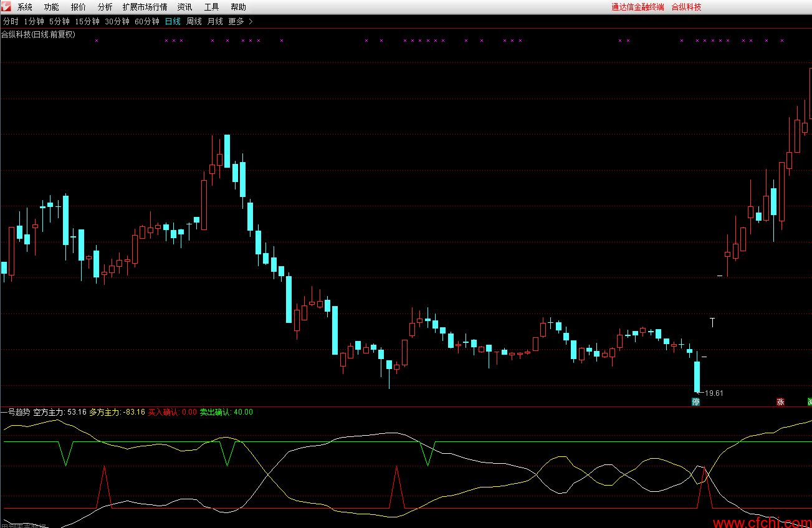Screen dimensions: 812x528
Task: Switch to the 5分钟 period tab
Action: point(60,21)
